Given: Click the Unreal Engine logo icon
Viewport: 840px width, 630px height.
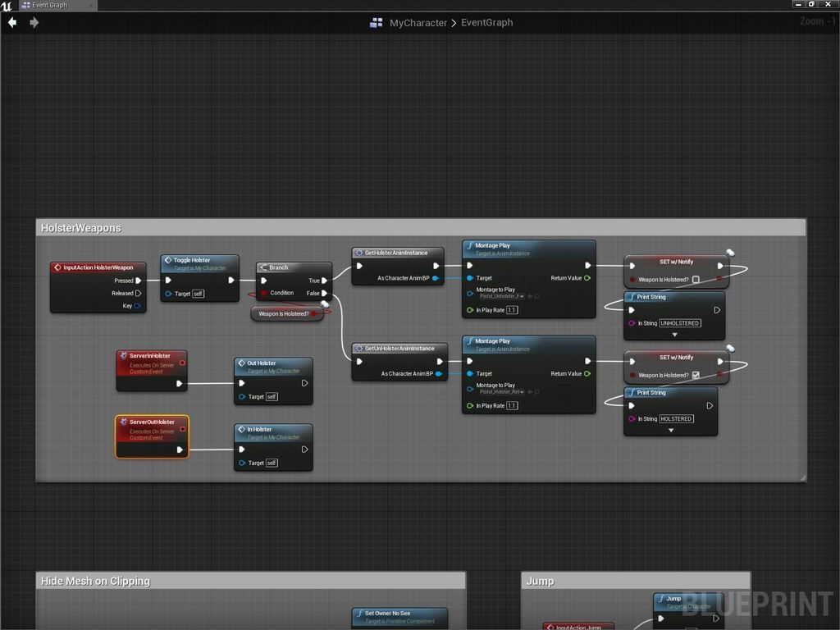Looking at the screenshot, I should coord(7,6).
